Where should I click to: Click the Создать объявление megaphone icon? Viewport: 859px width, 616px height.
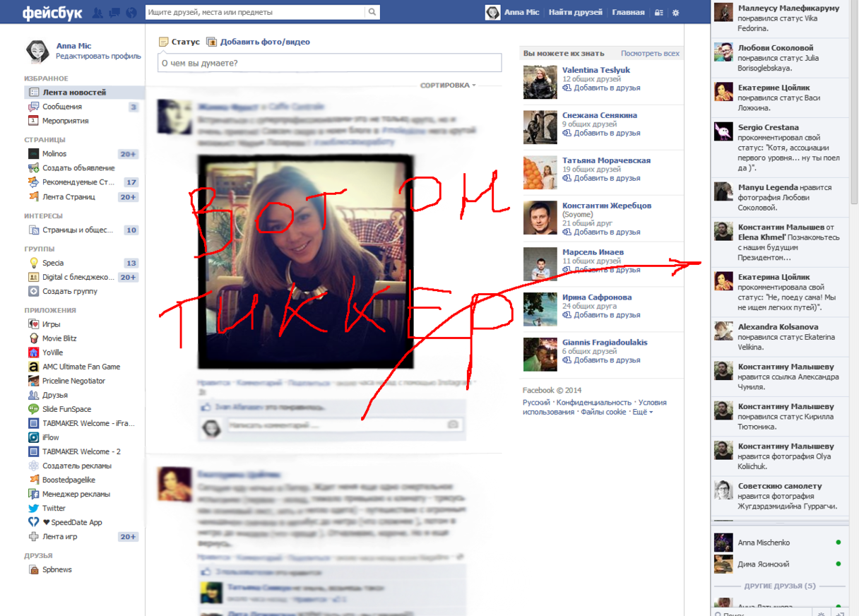33,168
